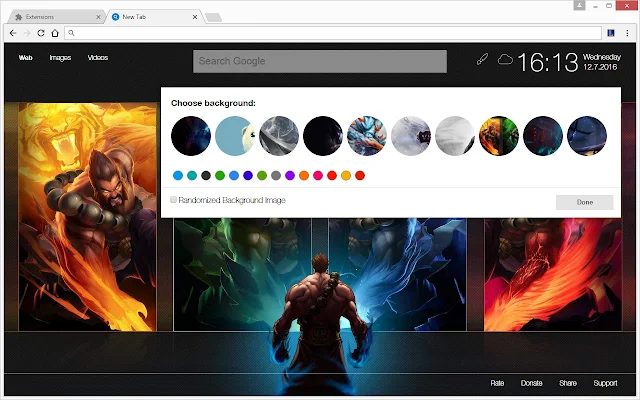Pick the olive-green dot left of gray
This screenshot has height=400, width=640.
[x=262, y=176]
